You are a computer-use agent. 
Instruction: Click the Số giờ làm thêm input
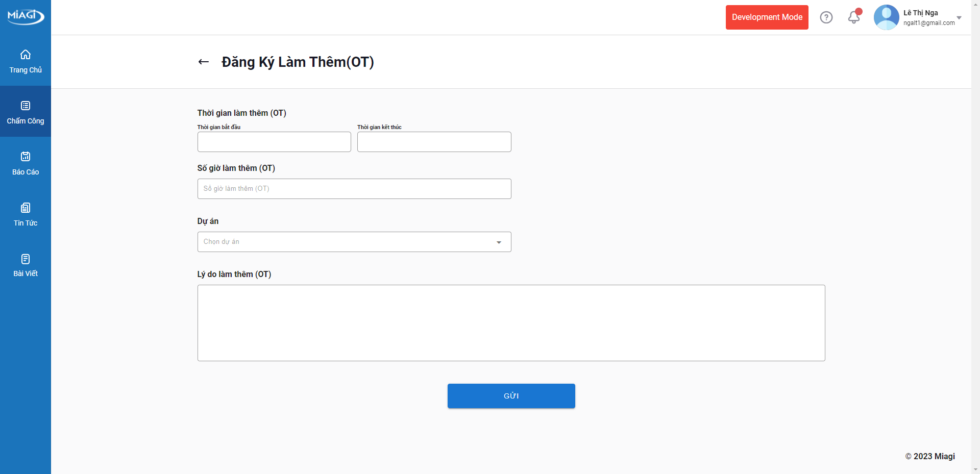point(354,189)
